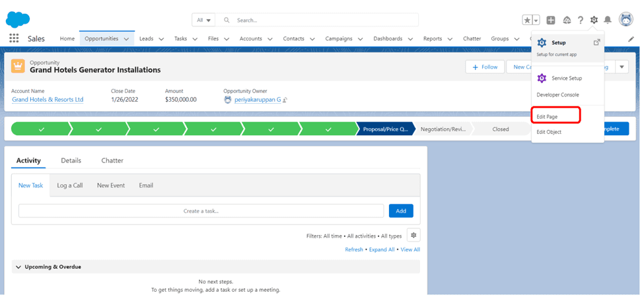Expand the Reports tab chevron

[450, 39]
